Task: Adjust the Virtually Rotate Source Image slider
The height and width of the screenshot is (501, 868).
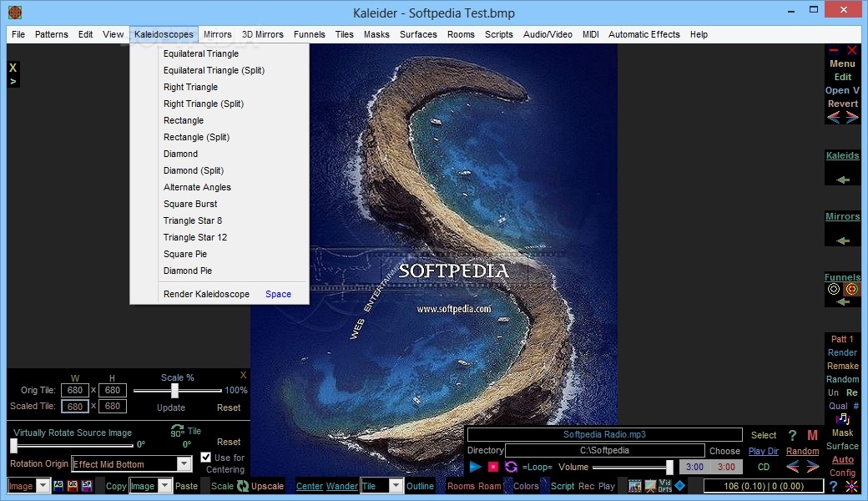Action: click(14, 444)
